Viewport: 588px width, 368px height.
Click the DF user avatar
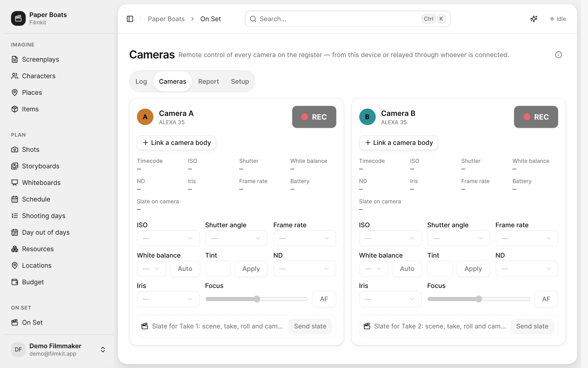(x=18, y=350)
